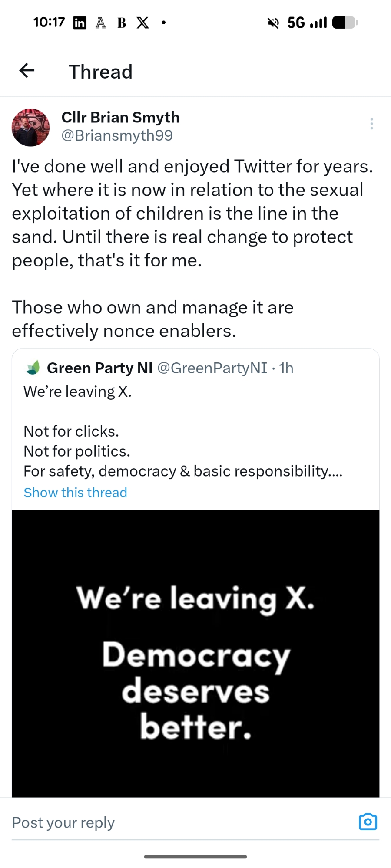Tap the muted sound status icon
This screenshot has height=868, width=391.
[x=273, y=23]
